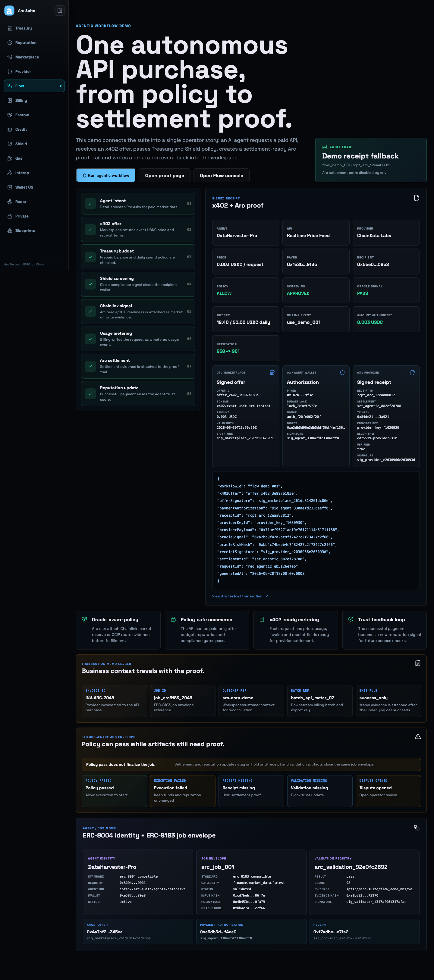
Task: Click the Private lock icon
Action: tap(10, 216)
